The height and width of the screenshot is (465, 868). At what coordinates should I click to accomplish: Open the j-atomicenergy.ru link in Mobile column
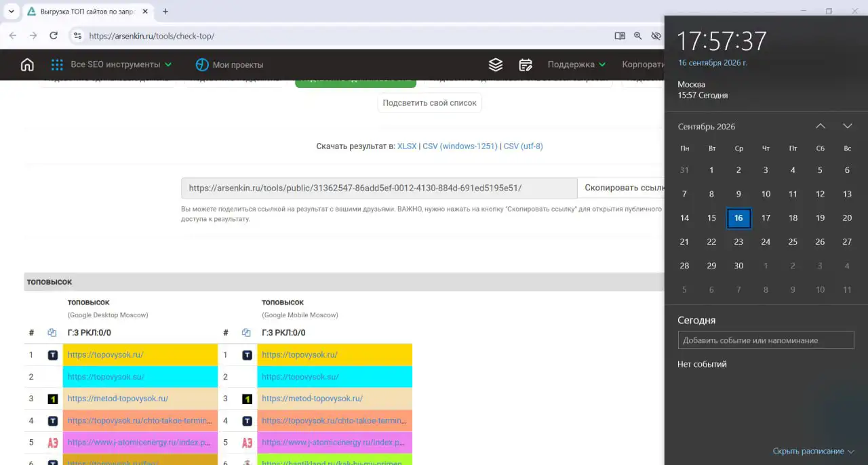point(334,443)
